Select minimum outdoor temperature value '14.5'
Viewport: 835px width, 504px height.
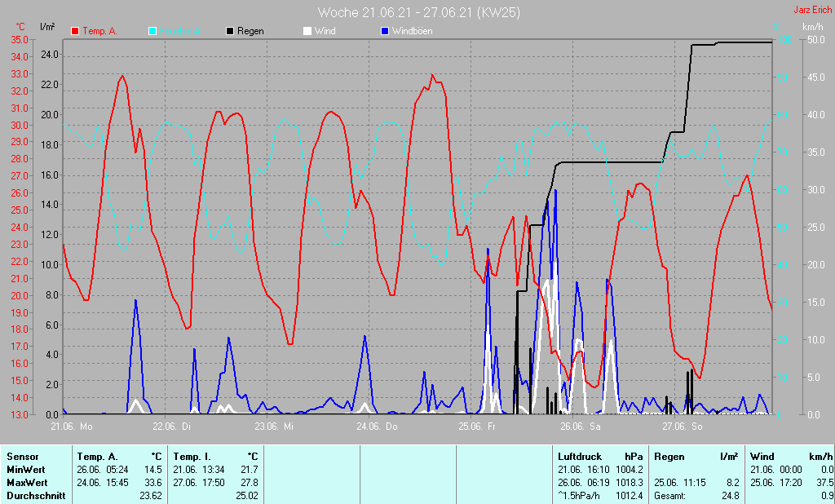[152, 470]
